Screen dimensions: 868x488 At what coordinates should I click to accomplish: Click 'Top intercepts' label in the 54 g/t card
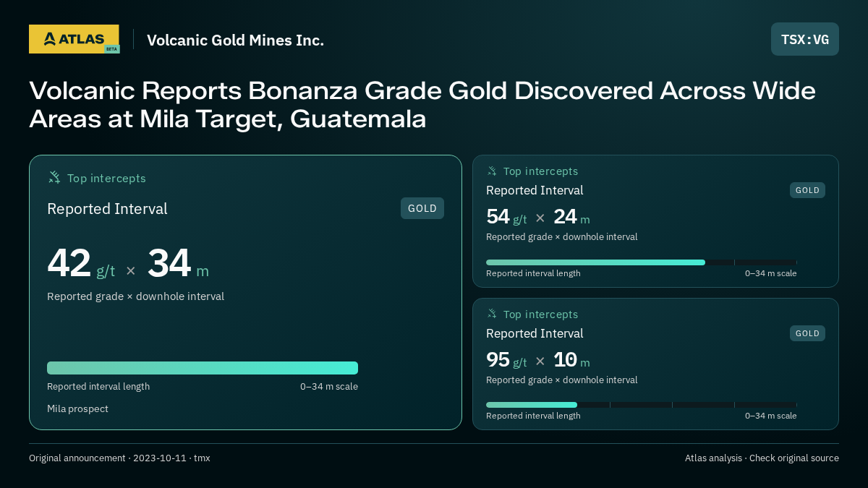[x=540, y=171]
